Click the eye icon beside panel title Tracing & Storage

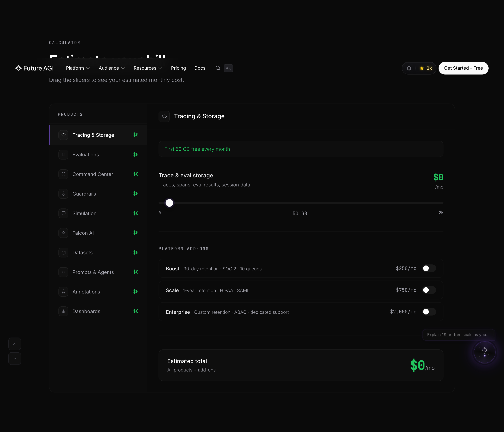point(164,116)
